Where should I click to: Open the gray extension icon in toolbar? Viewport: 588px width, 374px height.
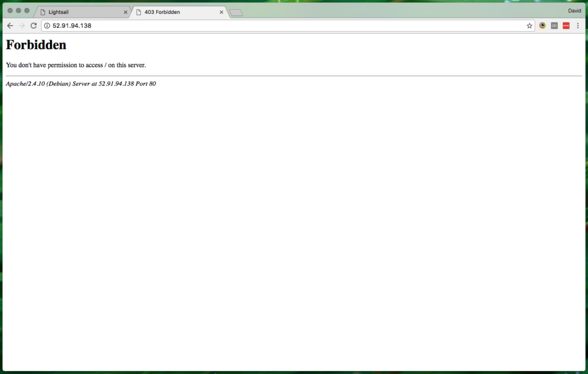(x=554, y=25)
